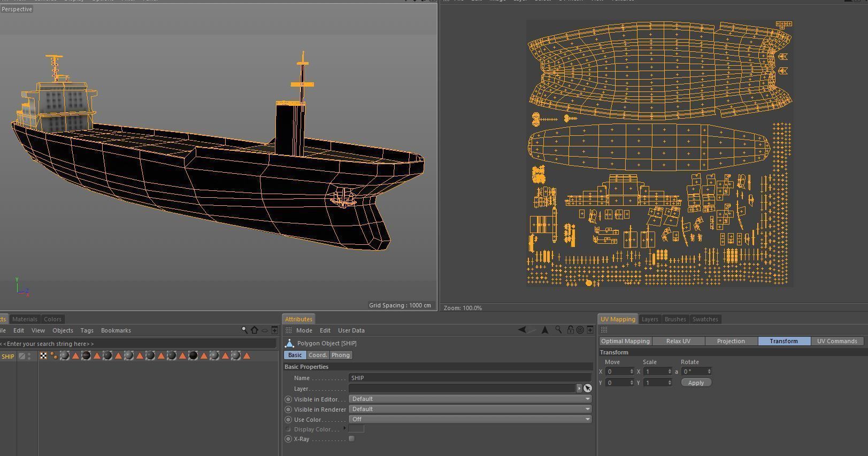Select the SHIP object in Object Manager
The image size is (868, 456).
point(7,357)
